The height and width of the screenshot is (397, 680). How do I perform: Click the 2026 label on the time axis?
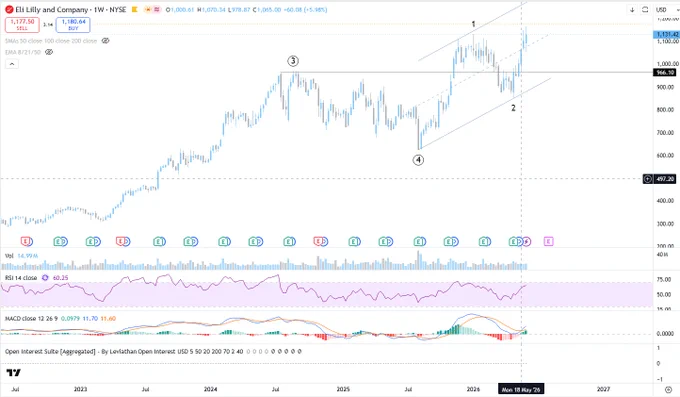coord(473,389)
